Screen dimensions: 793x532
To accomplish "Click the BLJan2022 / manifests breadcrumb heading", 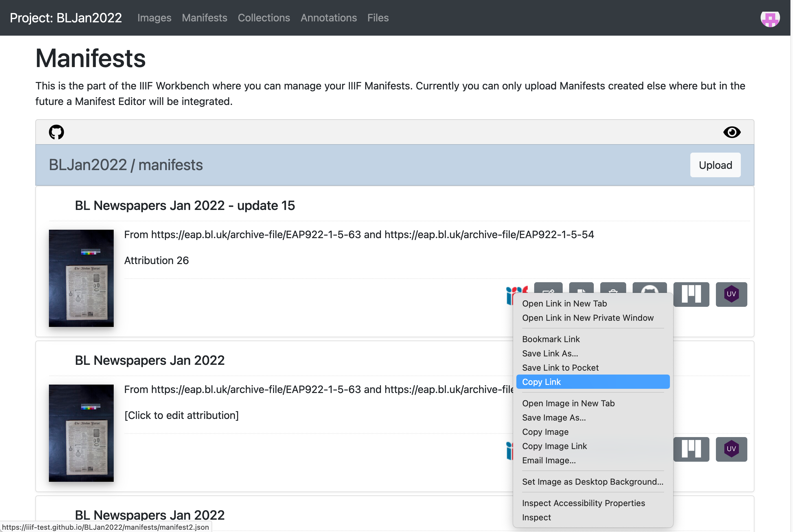I will 126,165.
